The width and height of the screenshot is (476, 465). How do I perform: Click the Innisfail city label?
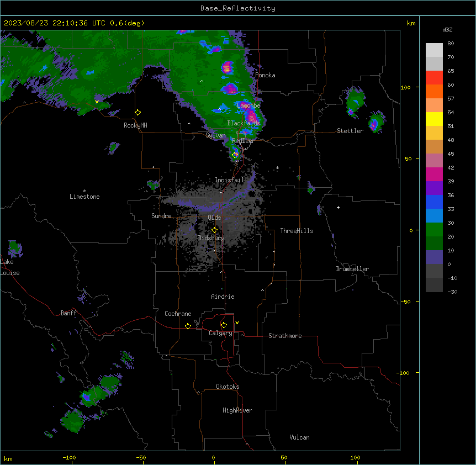pyautogui.click(x=229, y=180)
